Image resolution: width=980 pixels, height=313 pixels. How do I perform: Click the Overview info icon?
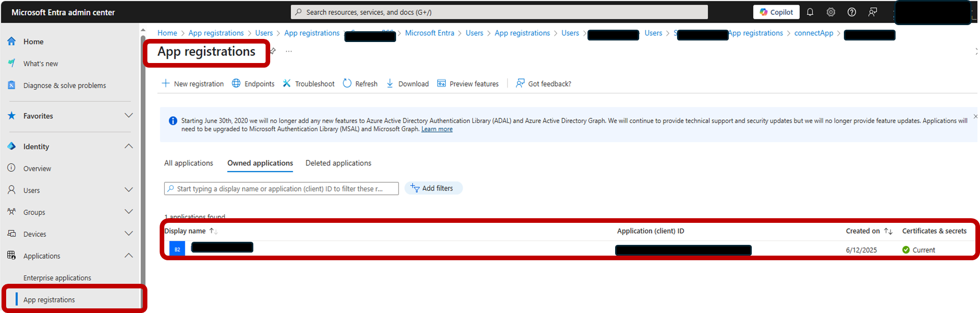11,168
